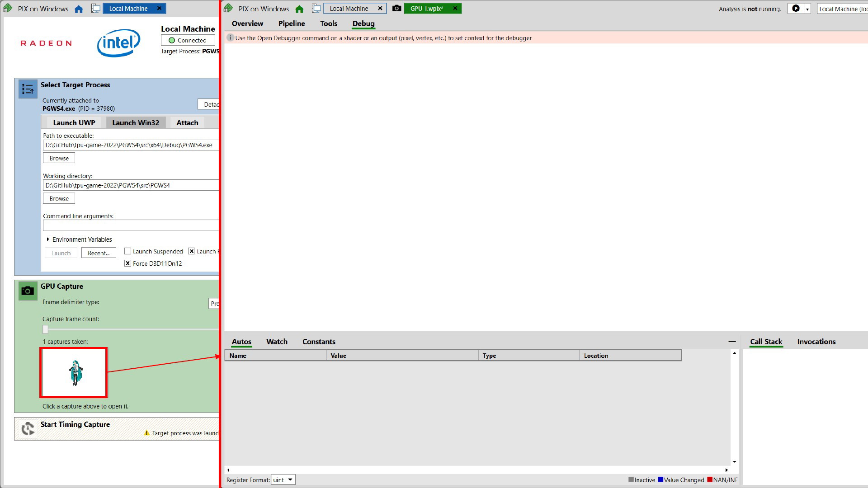Image resolution: width=868 pixels, height=488 pixels.
Task: Open the Miku GPU capture thumbnail
Action: [x=74, y=373]
